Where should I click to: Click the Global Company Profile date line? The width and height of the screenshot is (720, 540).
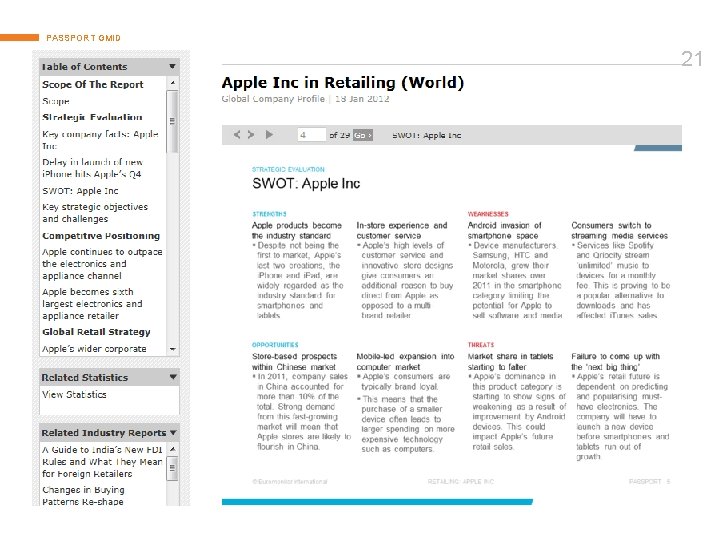pyautogui.click(x=305, y=99)
